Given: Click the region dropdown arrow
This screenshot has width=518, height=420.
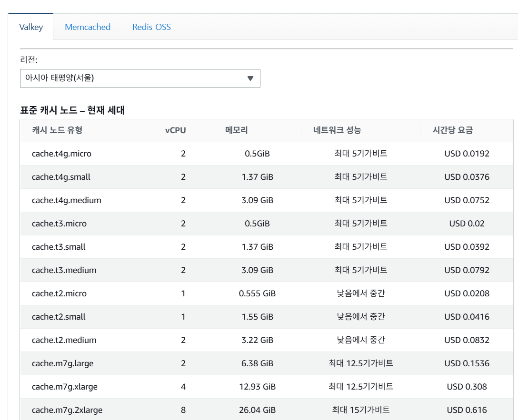Looking at the screenshot, I should tap(250, 78).
